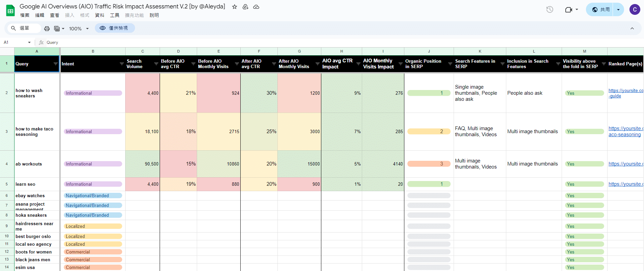Open the purple account avatar
This screenshot has height=271, width=644.
[635, 9]
